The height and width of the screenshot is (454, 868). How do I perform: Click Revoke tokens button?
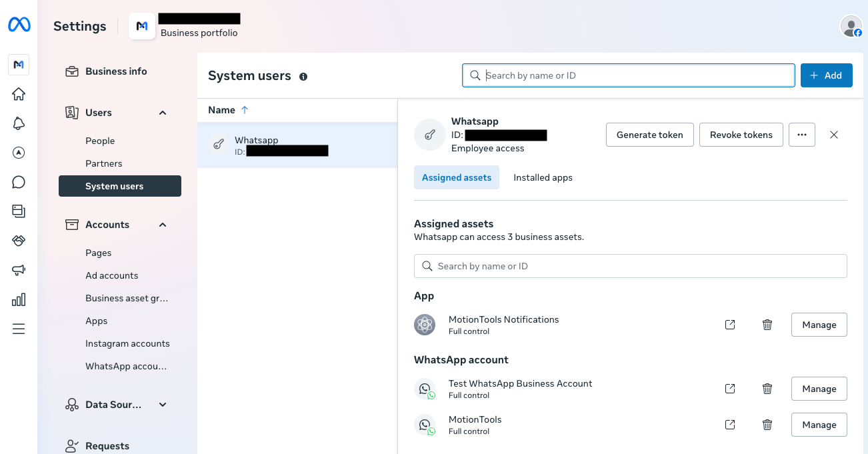[741, 135]
